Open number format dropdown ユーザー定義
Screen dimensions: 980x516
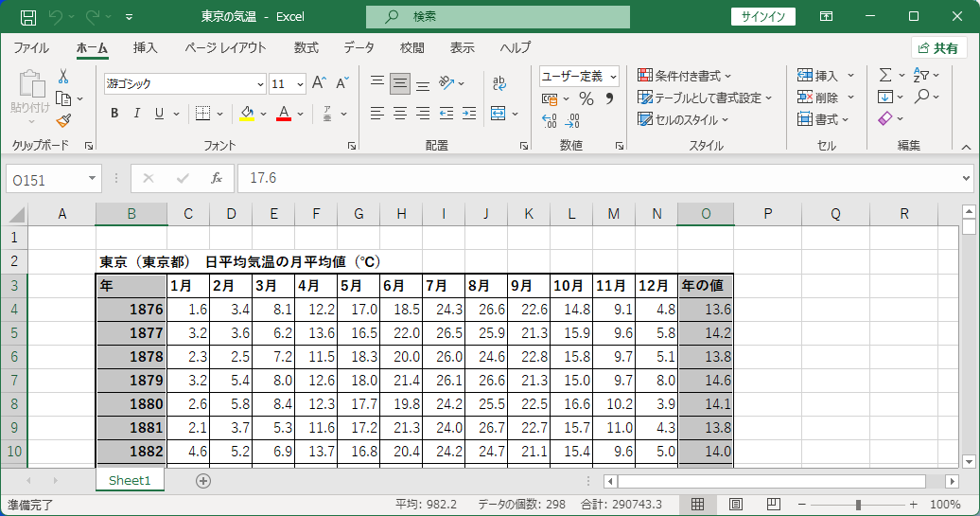(613, 77)
